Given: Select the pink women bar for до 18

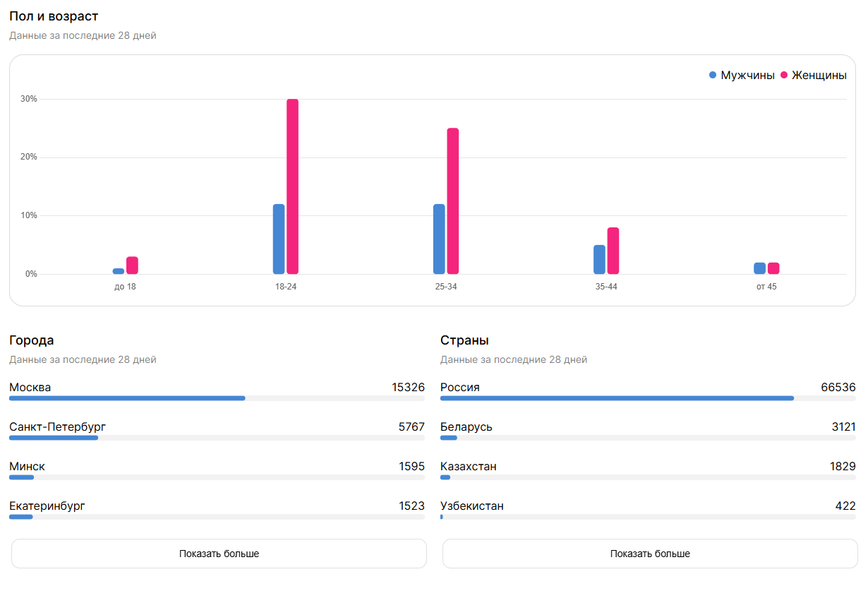Looking at the screenshot, I should point(132,265).
